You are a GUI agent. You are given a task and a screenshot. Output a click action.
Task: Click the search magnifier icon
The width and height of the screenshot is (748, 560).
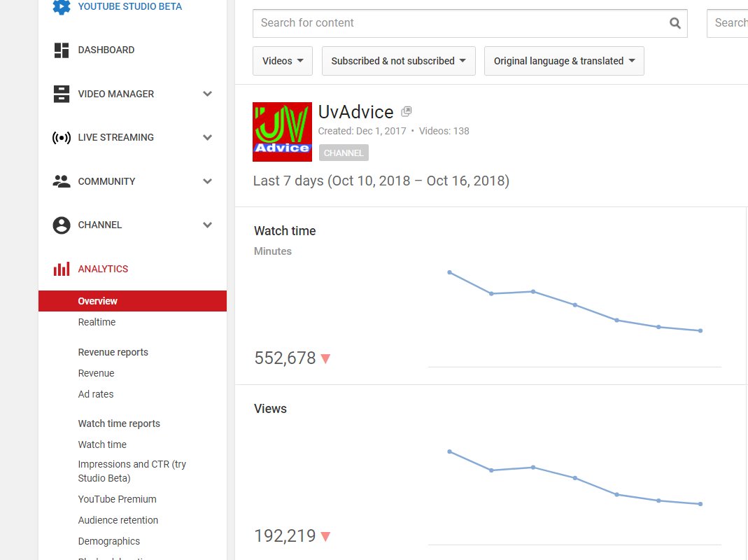[x=675, y=23]
